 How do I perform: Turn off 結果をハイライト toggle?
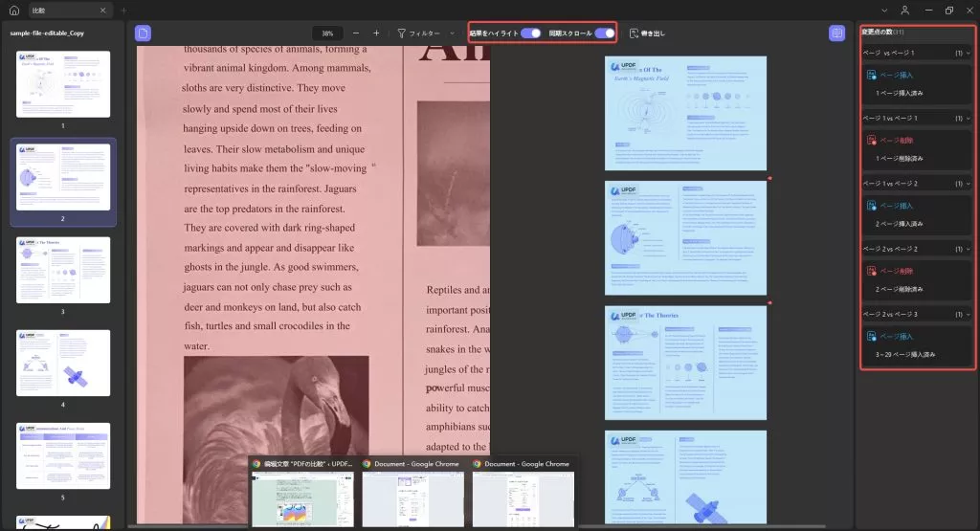pyautogui.click(x=530, y=33)
